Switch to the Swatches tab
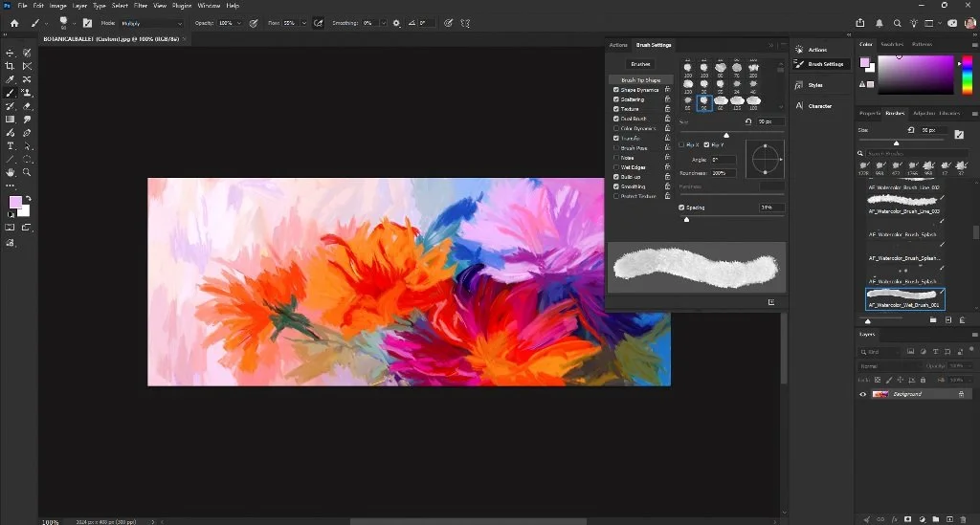 [x=892, y=44]
